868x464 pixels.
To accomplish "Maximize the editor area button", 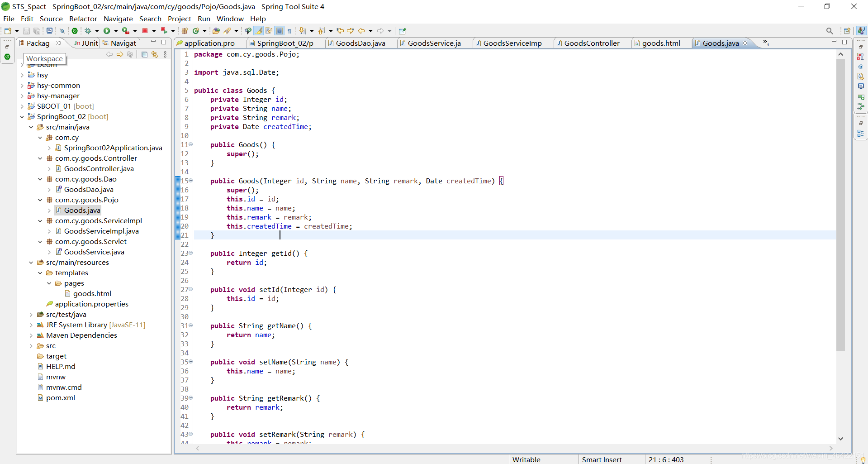I will pos(844,42).
